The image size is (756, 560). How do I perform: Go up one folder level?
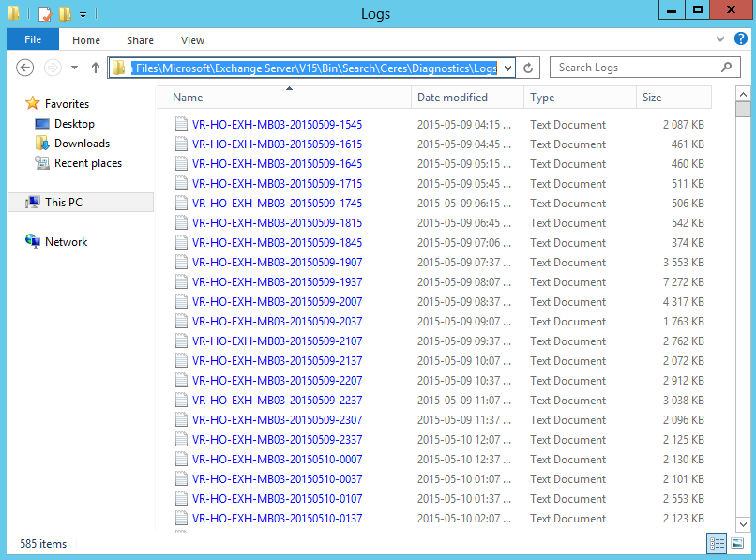pos(96,68)
